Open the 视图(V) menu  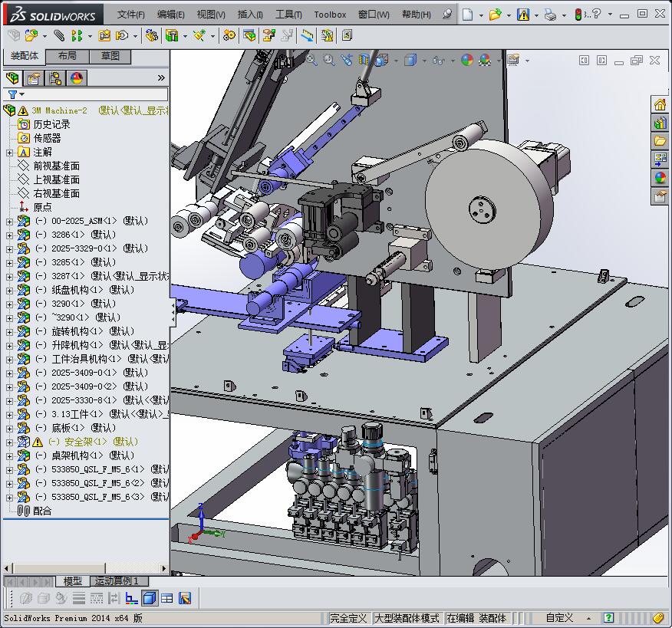click(x=211, y=15)
